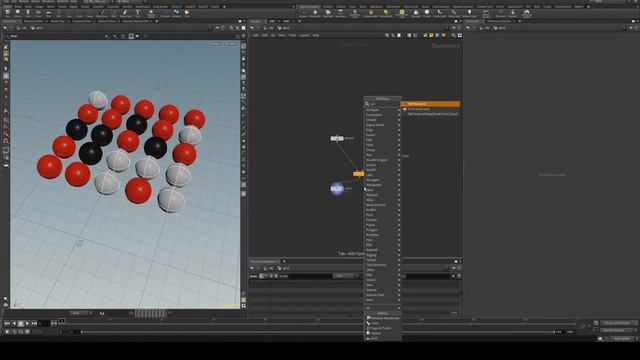Select the Torus shelf tool
The image size is (640, 360).
[38, 13]
